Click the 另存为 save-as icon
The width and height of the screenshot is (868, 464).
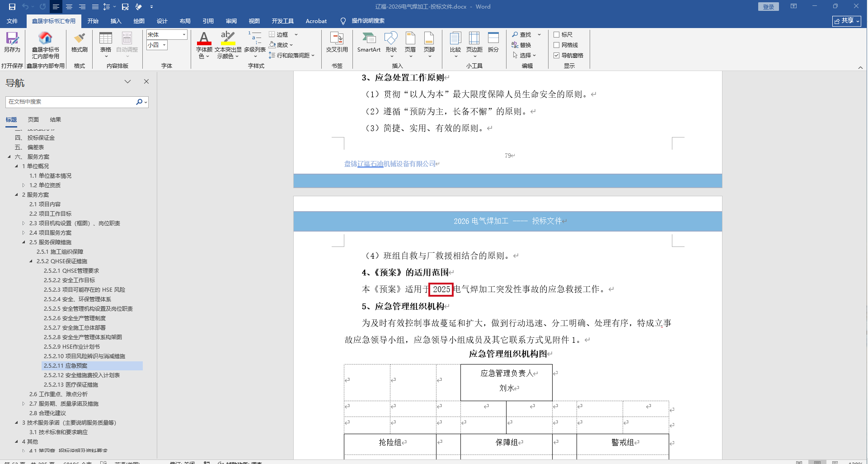point(12,42)
